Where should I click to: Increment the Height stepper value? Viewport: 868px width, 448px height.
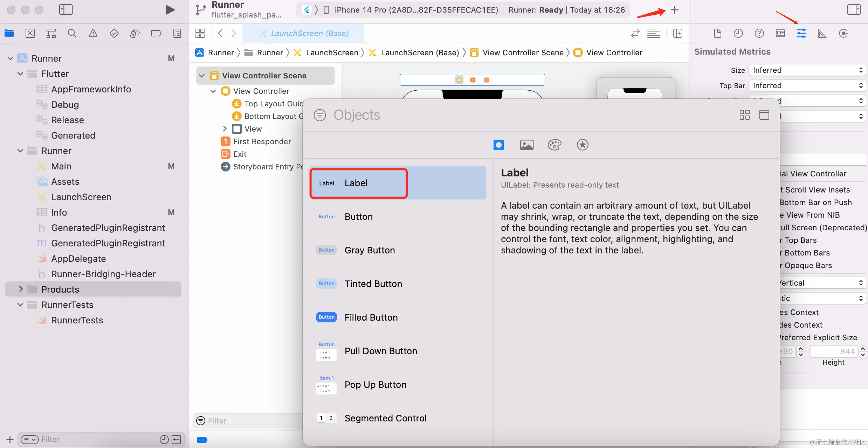863,349
